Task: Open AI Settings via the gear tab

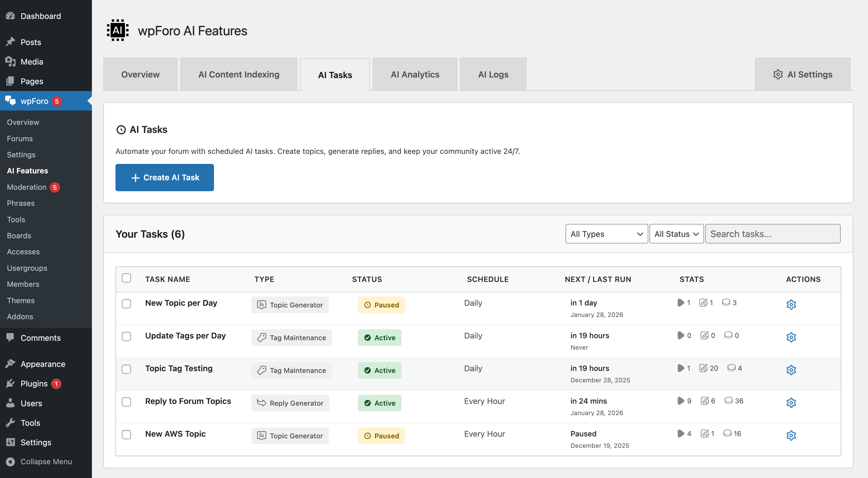Action: [x=802, y=74]
